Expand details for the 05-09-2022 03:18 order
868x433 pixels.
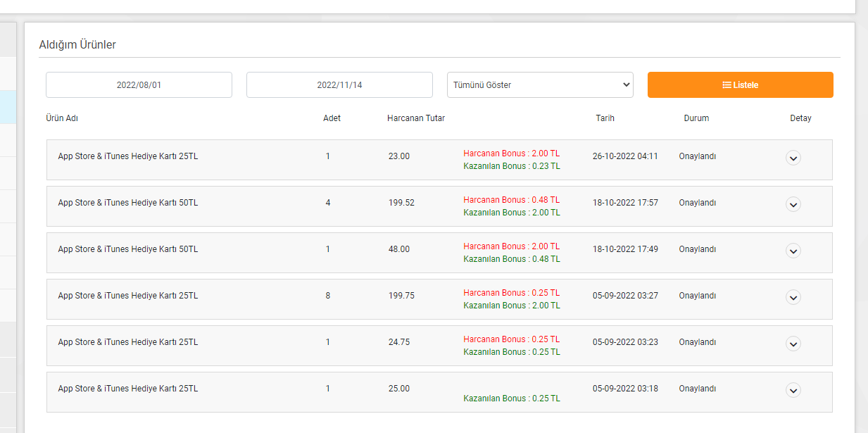[793, 390]
